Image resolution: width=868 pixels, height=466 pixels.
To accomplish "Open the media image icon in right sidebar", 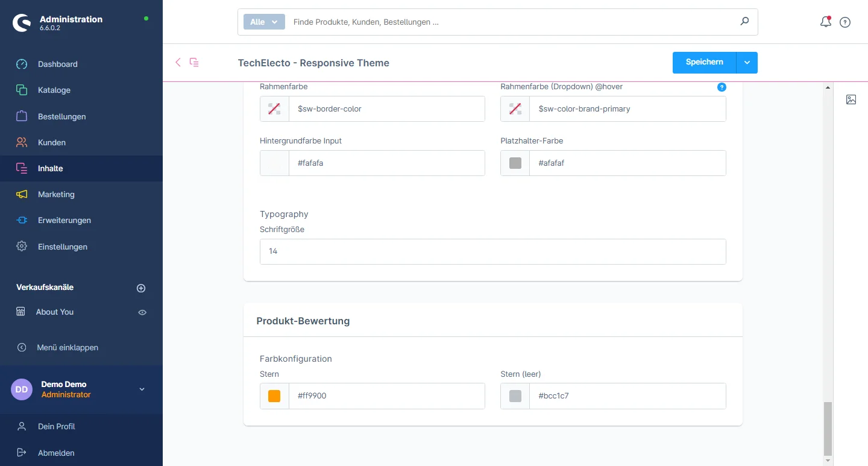I will pos(851,99).
